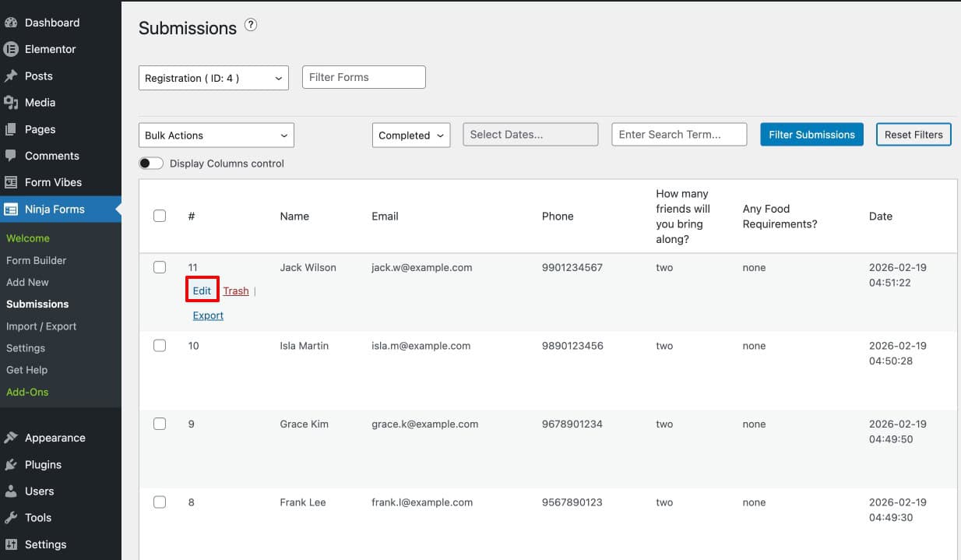
Task: Open the Completed status dropdown
Action: point(411,135)
